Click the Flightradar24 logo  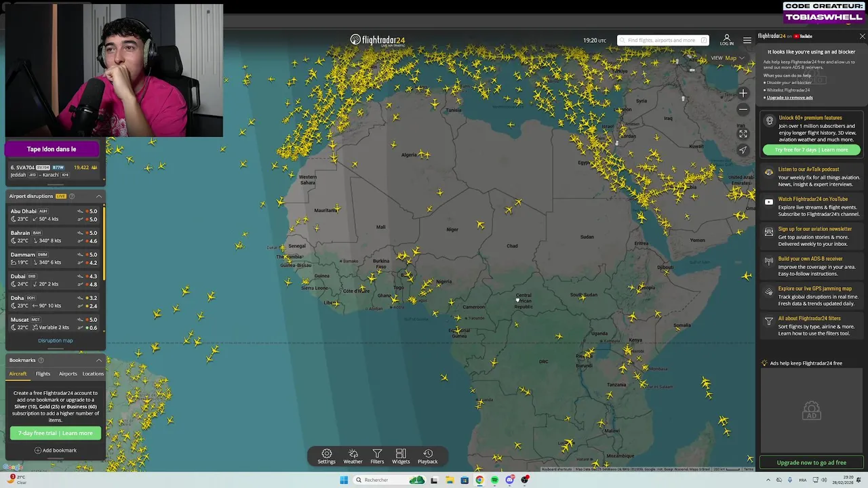point(378,40)
